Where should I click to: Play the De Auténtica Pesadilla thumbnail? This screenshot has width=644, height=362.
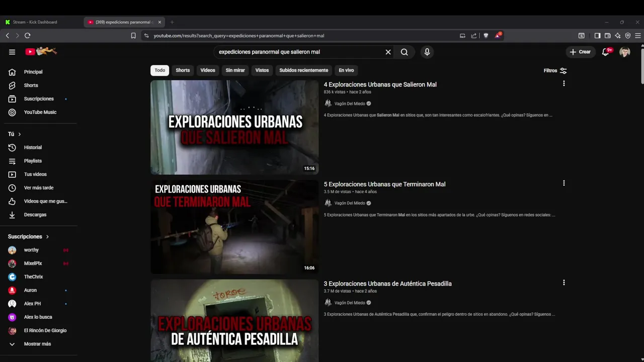234,321
